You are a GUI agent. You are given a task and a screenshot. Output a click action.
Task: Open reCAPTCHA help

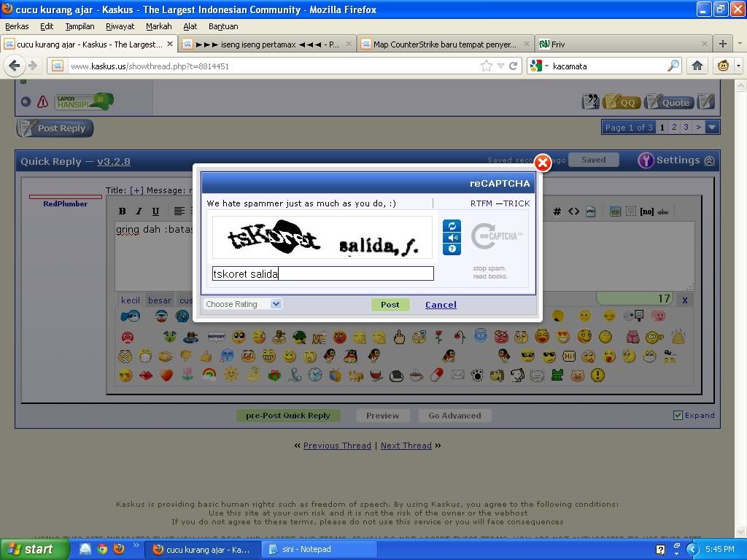coord(452,249)
